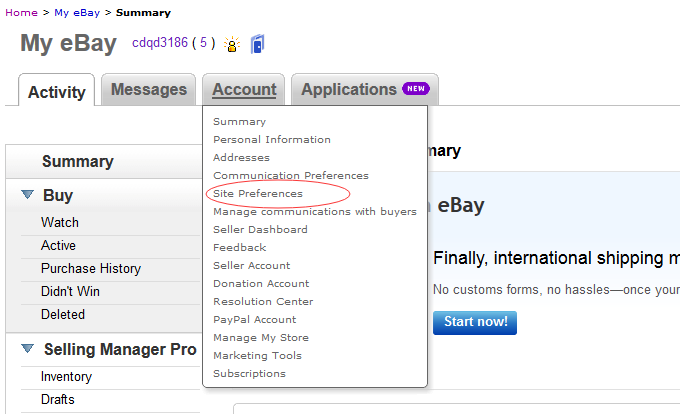Open Inventory under Selling Manager Pro
The height and width of the screenshot is (414, 680).
pos(66,377)
